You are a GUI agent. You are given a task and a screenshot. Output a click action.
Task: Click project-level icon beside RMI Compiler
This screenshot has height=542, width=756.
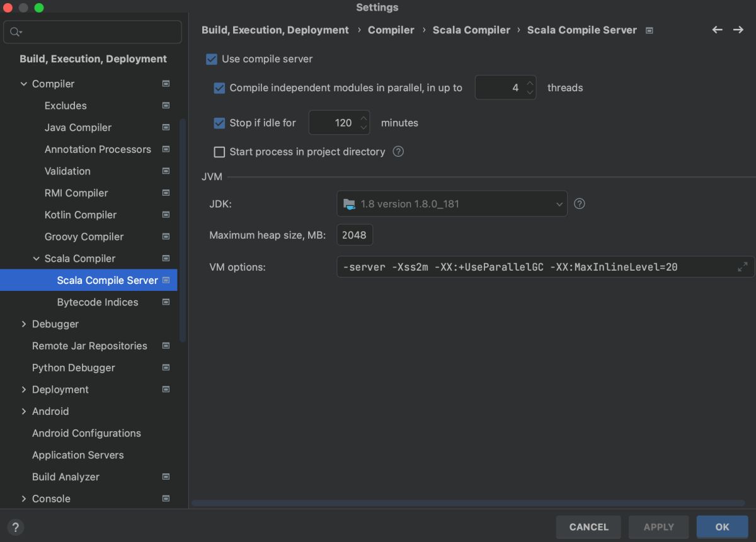point(166,193)
